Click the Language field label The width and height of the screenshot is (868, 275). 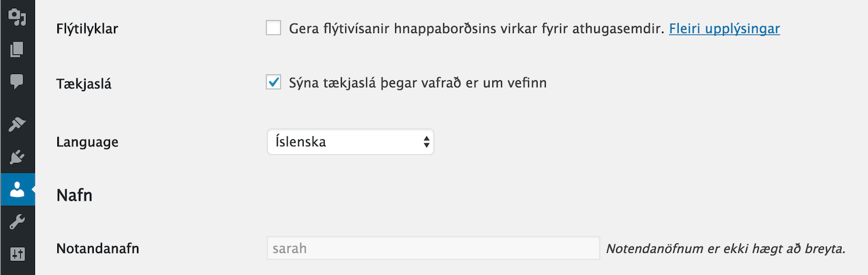coord(87,142)
